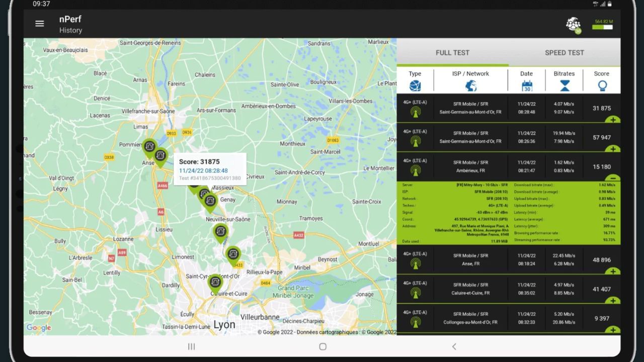This screenshot has width=644, height=362.
Task: Tap Server [FR] Mitry-Mory detail line
Action: coord(455,185)
